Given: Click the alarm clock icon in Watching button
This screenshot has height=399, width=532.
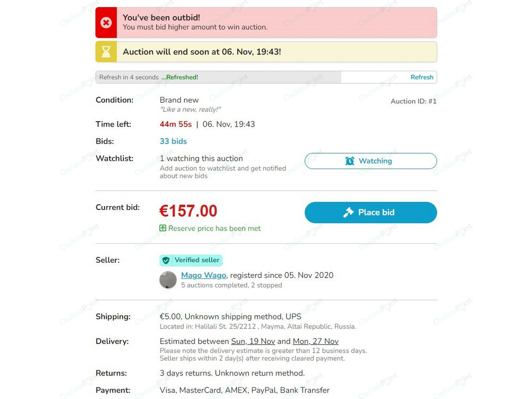Looking at the screenshot, I should pyautogui.click(x=350, y=161).
